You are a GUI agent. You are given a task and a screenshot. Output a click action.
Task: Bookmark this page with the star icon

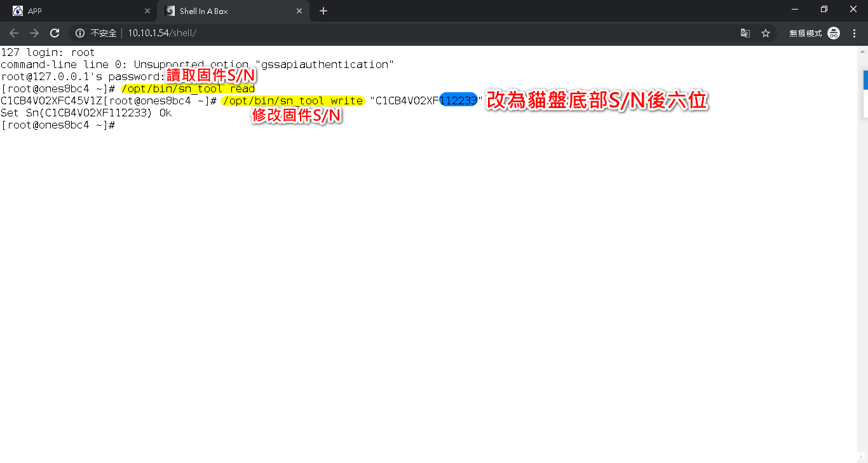coord(766,33)
